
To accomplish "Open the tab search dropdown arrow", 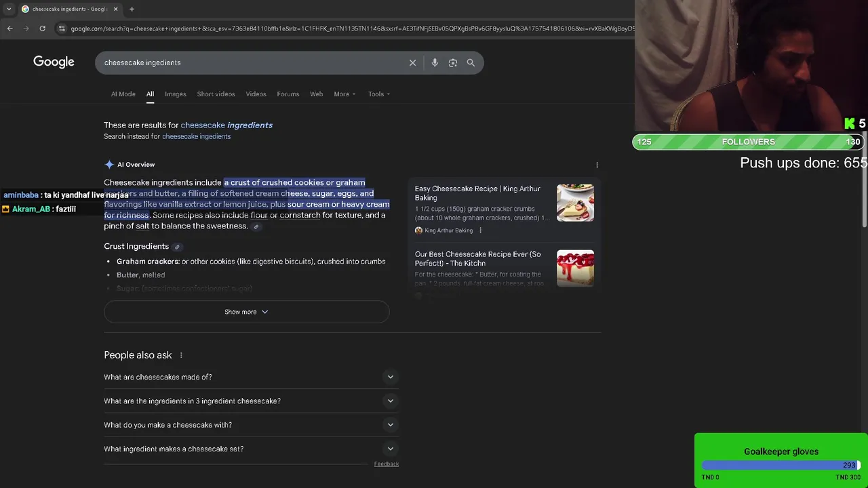I will 8,9.
